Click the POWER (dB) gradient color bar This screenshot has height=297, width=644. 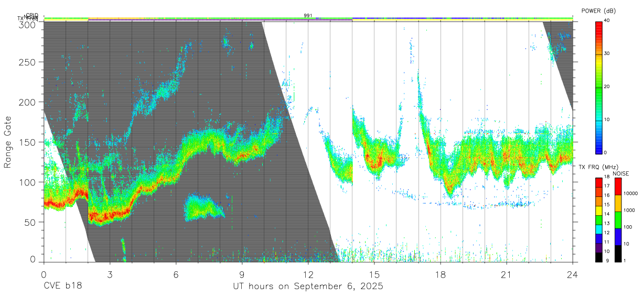click(599, 87)
